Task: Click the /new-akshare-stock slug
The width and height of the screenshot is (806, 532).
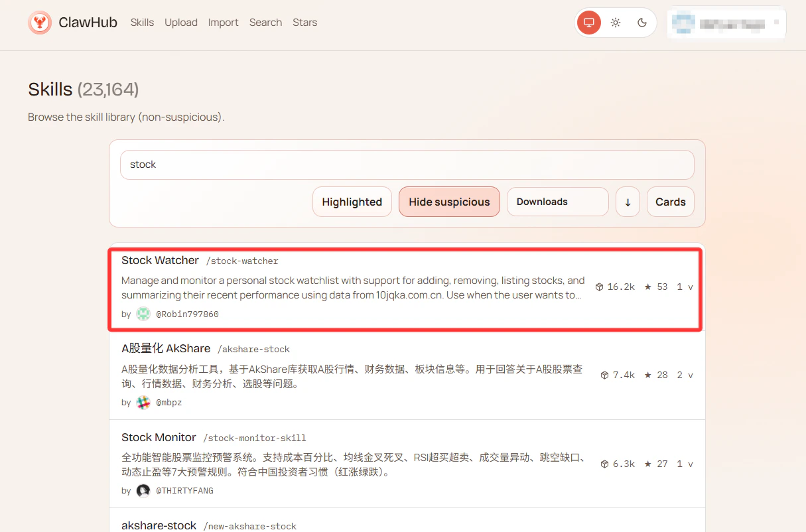Action: (249, 527)
